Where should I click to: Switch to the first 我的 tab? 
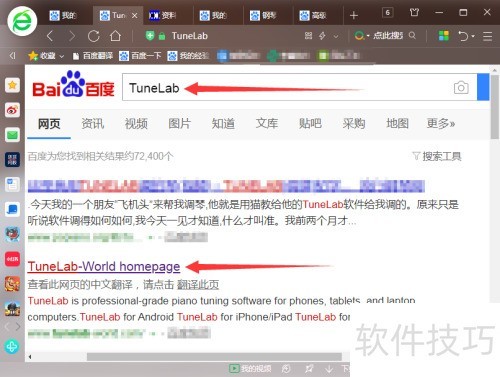(63, 15)
